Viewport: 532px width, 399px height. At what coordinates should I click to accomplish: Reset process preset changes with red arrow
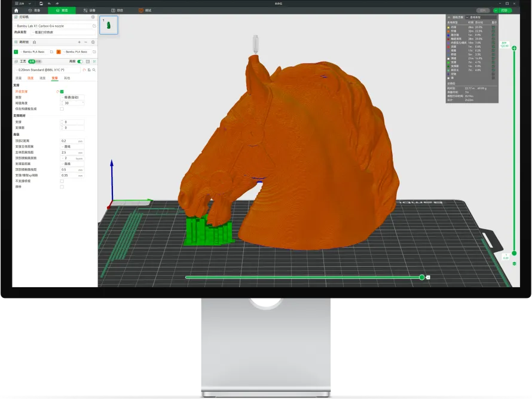(x=84, y=70)
